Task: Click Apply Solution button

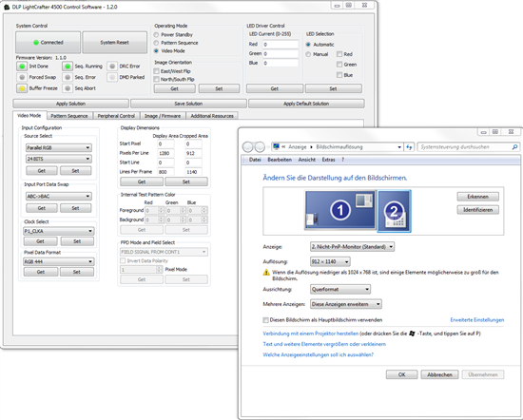Action: [x=70, y=104]
